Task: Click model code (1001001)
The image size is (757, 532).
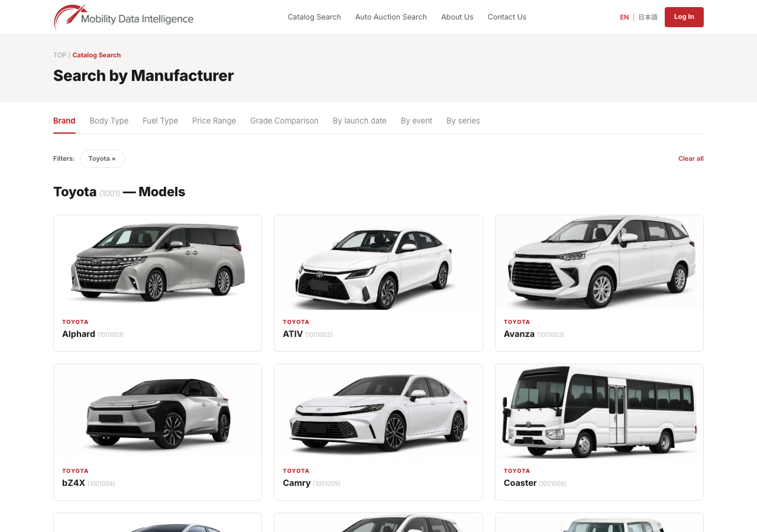Action: pos(111,335)
